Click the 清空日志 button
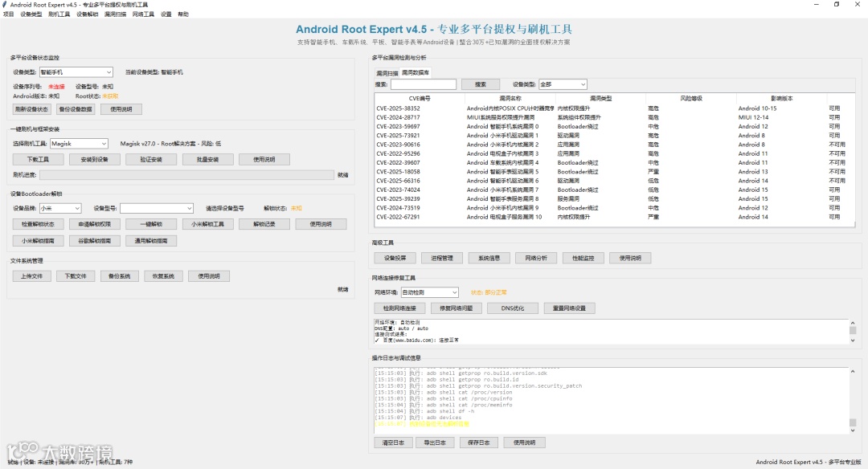This screenshot has width=868, height=469. click(393, 442)
